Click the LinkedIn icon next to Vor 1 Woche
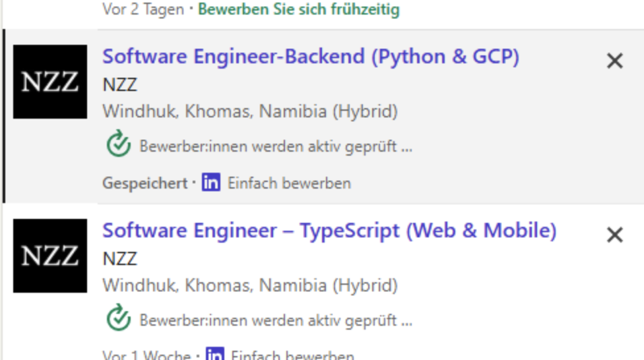Viewport: 644px width, 360px height. (x=214, y=355)
